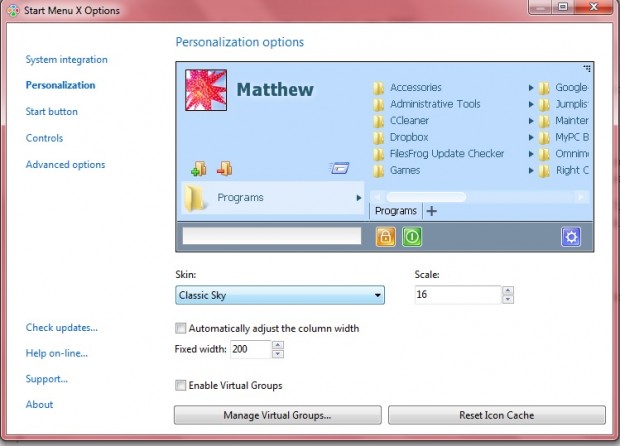Enable Automatically adjust the column width

[180, 328]
